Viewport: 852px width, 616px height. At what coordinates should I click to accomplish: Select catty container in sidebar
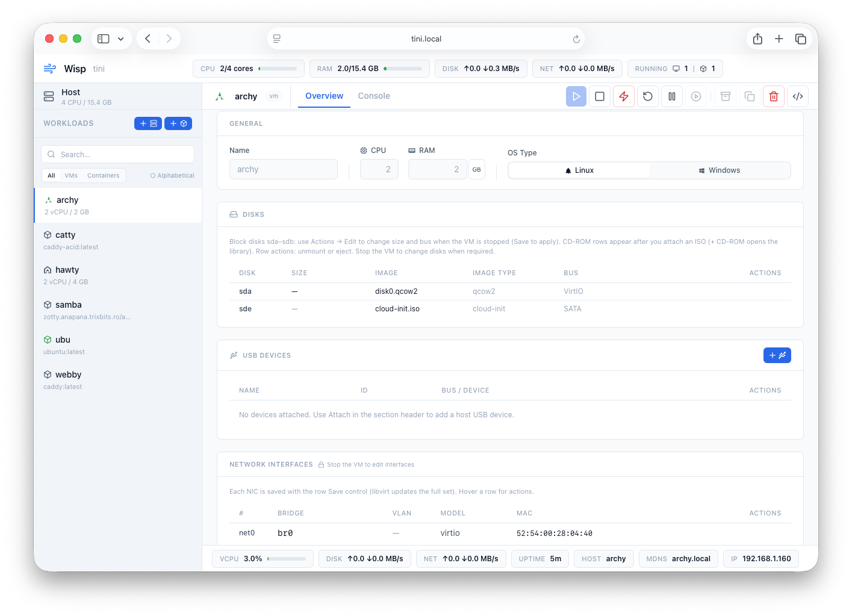pos(118,240)
